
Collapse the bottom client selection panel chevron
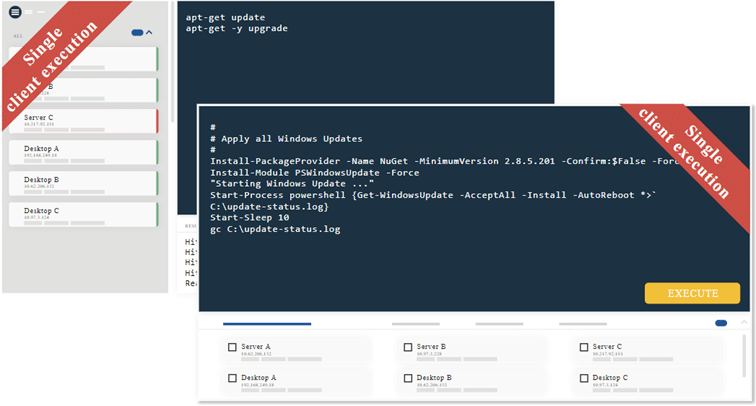tap(742, 323)
